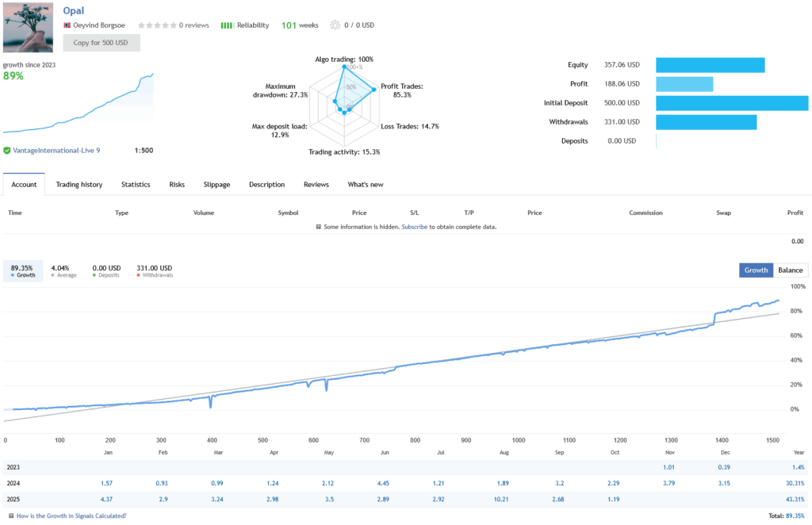Viewport: 812px width, 525px height.
Task: Open the Slippage tab
Action: (x=216, y=185)
